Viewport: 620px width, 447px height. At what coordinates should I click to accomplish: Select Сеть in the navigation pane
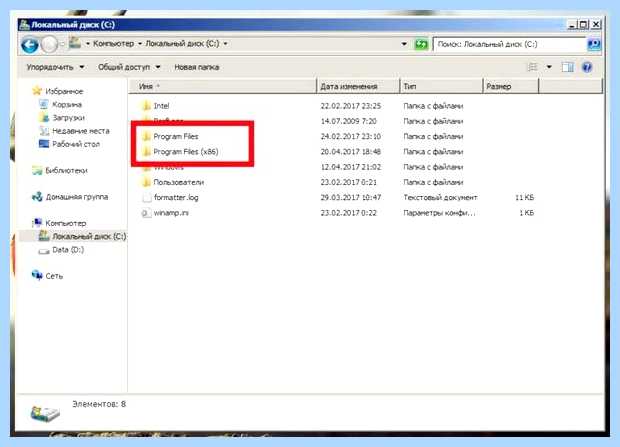(54, 276)
